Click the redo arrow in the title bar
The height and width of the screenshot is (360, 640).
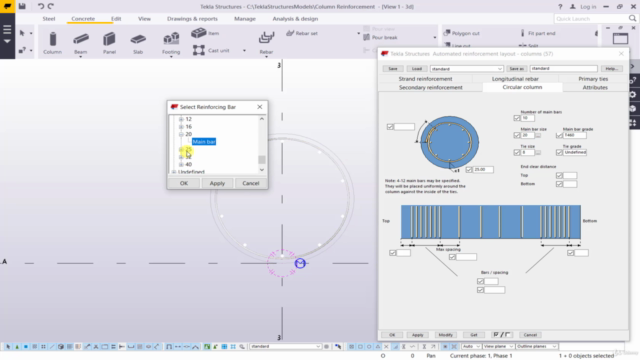51,6
